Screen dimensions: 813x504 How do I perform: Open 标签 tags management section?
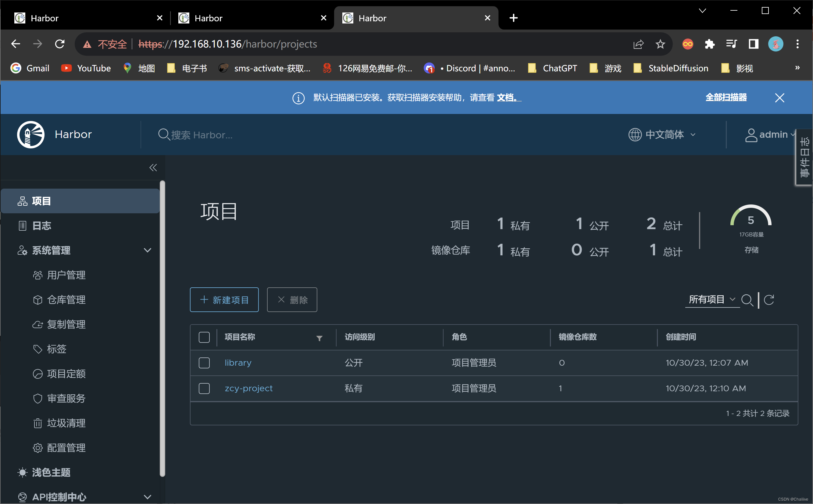click(x=58, y=348)
